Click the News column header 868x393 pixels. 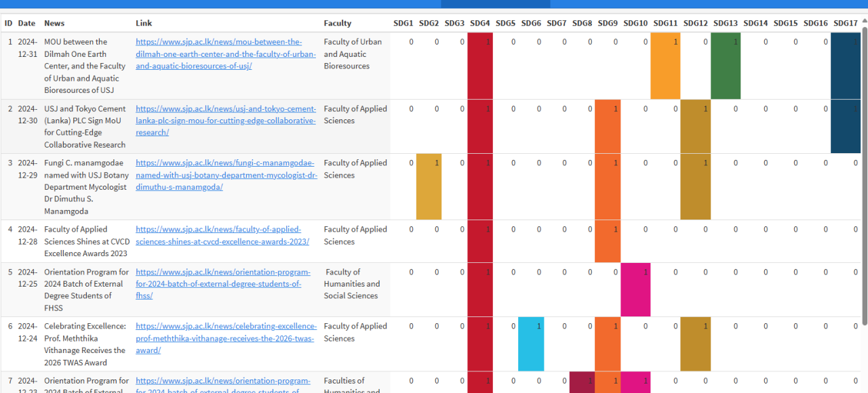pos(54,23)
